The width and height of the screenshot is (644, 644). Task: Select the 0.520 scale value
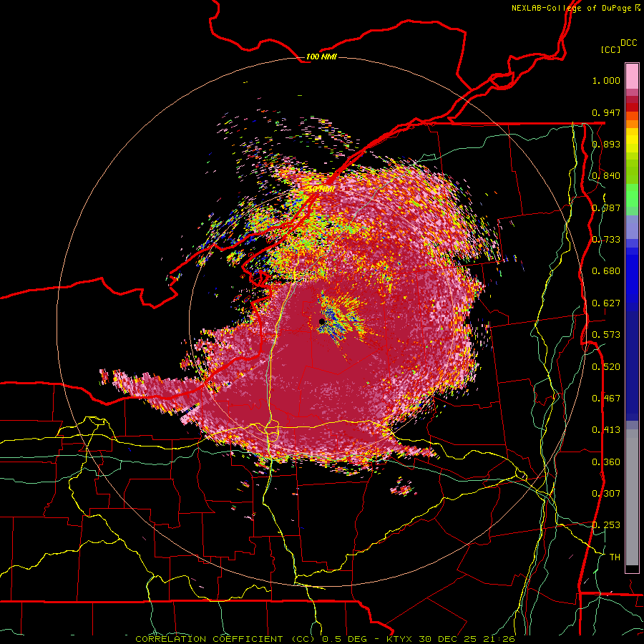tap(606, 367)
